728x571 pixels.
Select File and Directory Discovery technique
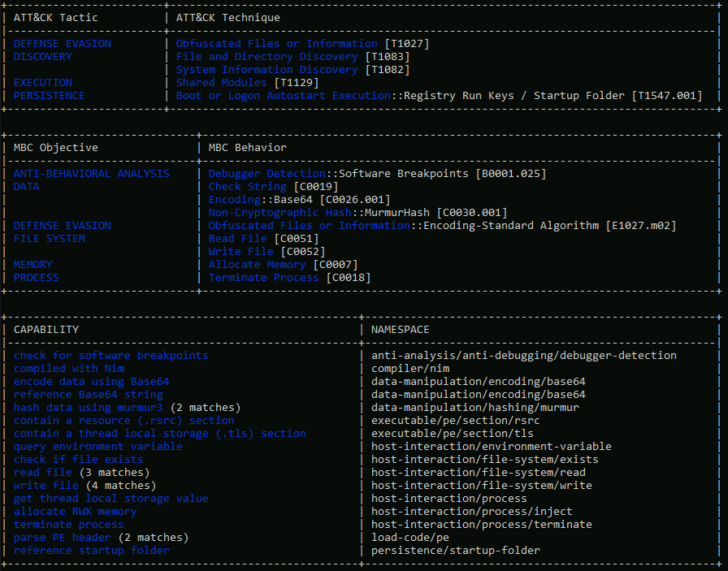tap(267, 57)
